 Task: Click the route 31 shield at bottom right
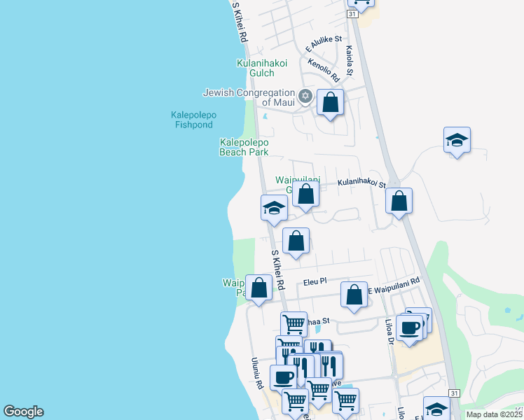pos(454,393)
